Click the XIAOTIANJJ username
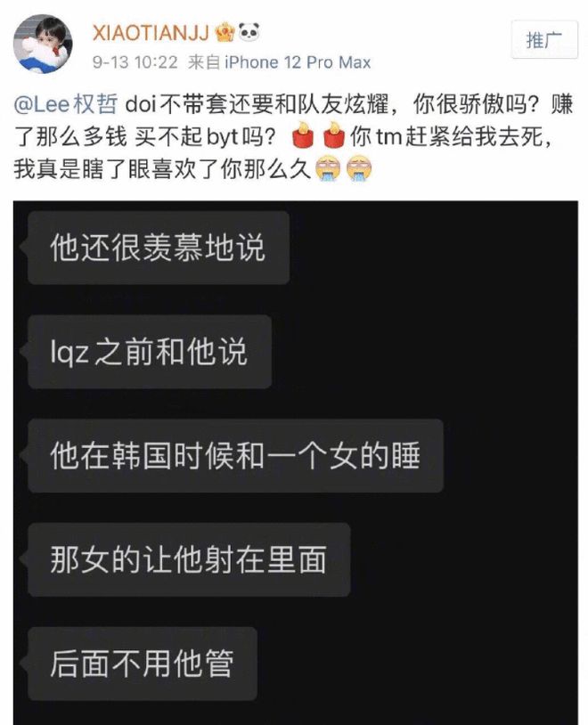Image resolution: width=588 pixels, height=725 pixels. (151, 33)
